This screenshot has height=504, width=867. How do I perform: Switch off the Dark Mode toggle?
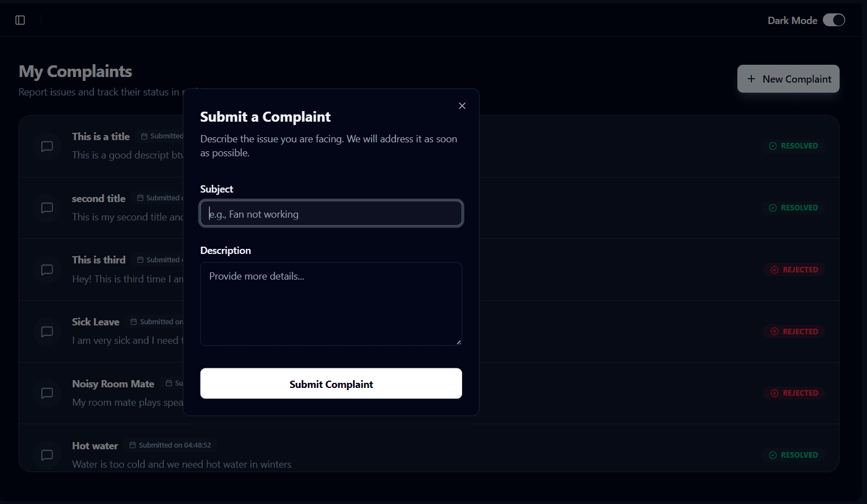pyautogui.click(x=833, y=20)
